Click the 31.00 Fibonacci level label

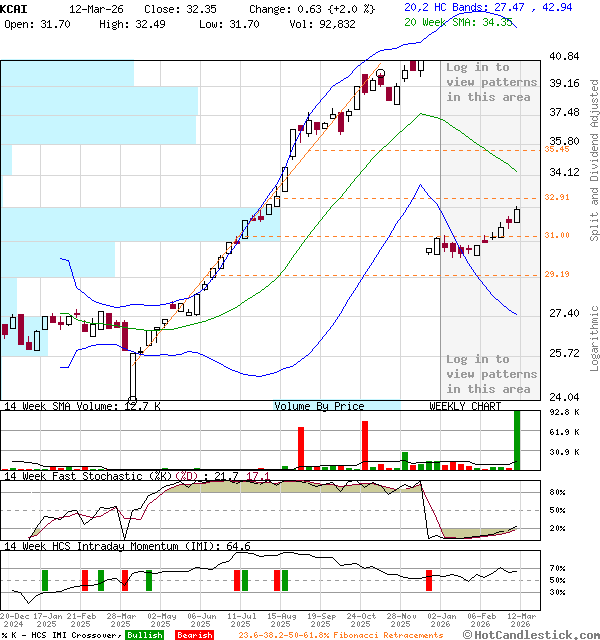click(x=557, y=235)
